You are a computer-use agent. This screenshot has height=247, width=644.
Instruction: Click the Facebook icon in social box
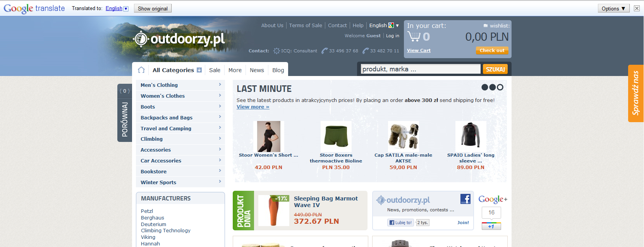tap(465, 199)
